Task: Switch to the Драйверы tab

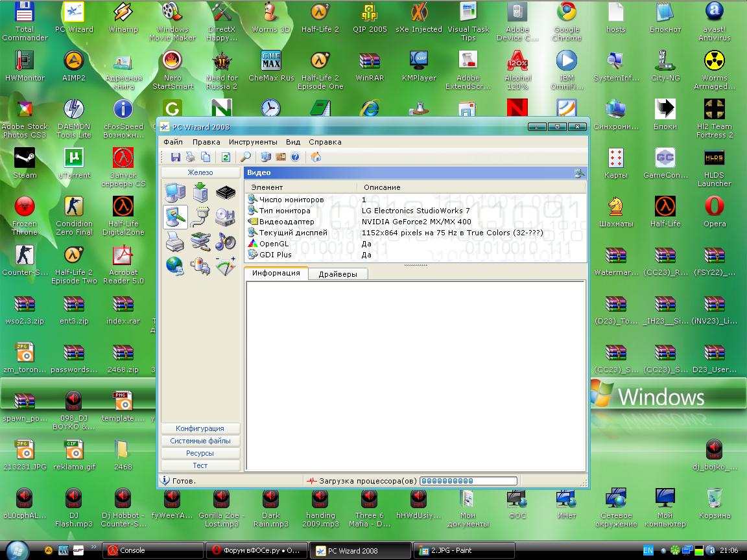Action: pos(337,274)
